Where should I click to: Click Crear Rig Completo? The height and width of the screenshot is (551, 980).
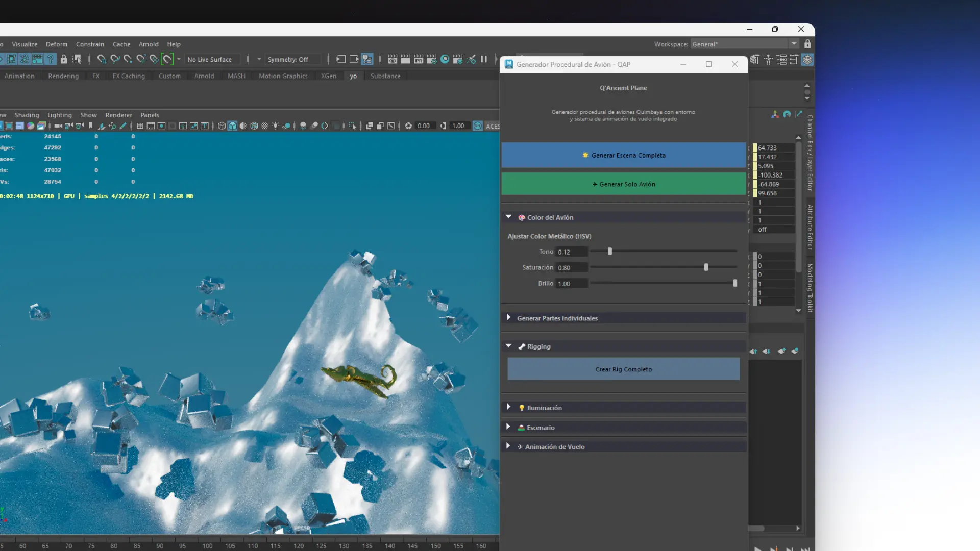pos(623,369)
